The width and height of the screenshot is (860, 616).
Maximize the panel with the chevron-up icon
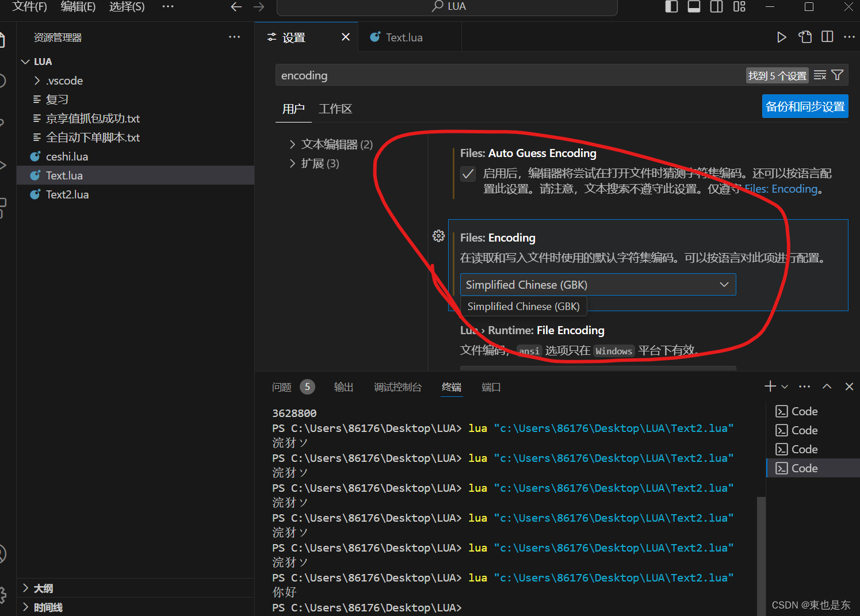(x=827, y=386)
